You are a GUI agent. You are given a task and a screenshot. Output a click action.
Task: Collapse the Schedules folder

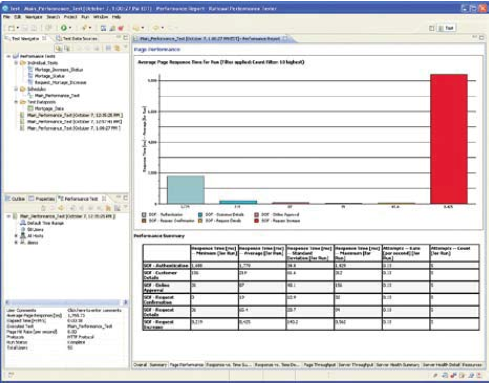(x=16, y=89)
